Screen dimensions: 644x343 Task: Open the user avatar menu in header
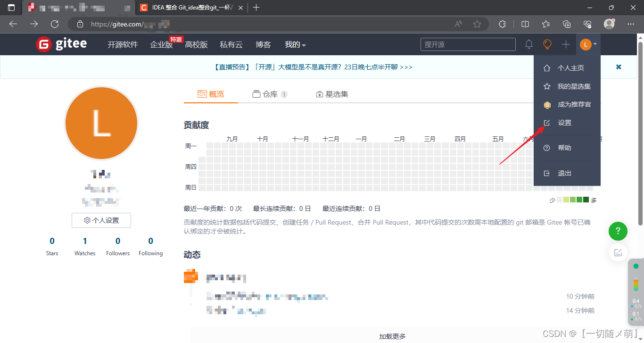pos(588,44)
